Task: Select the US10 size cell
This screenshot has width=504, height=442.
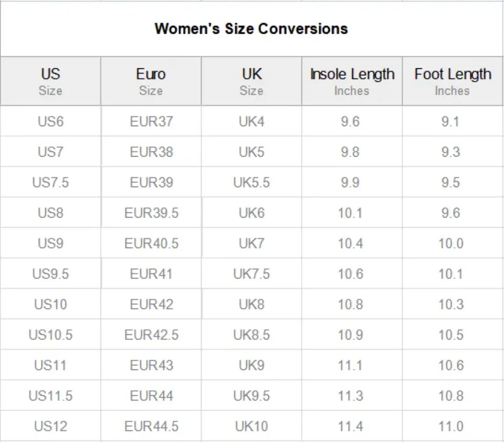Action: pyautogui.click(x=50, y=304)
